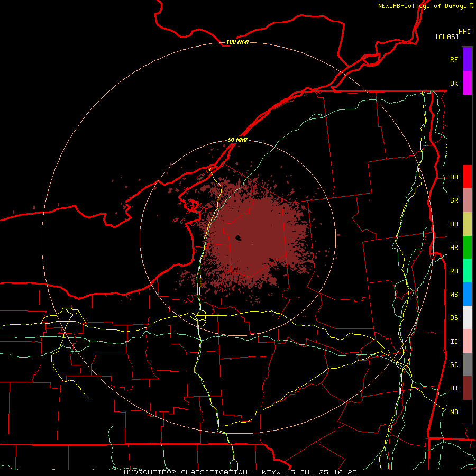Screen dimensions: 476x476
Task: Pick the BI brown legend swatch
Action: (x=467, y=388)
